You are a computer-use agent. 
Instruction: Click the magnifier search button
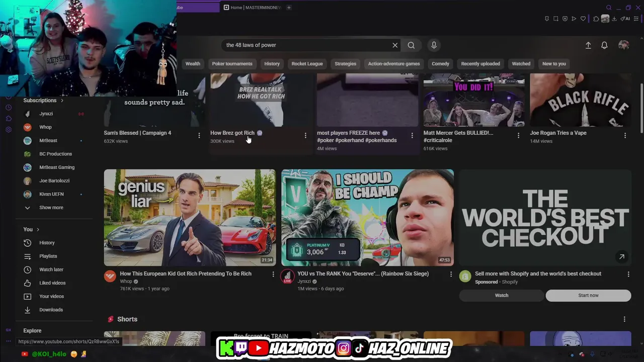coord(411,45)
